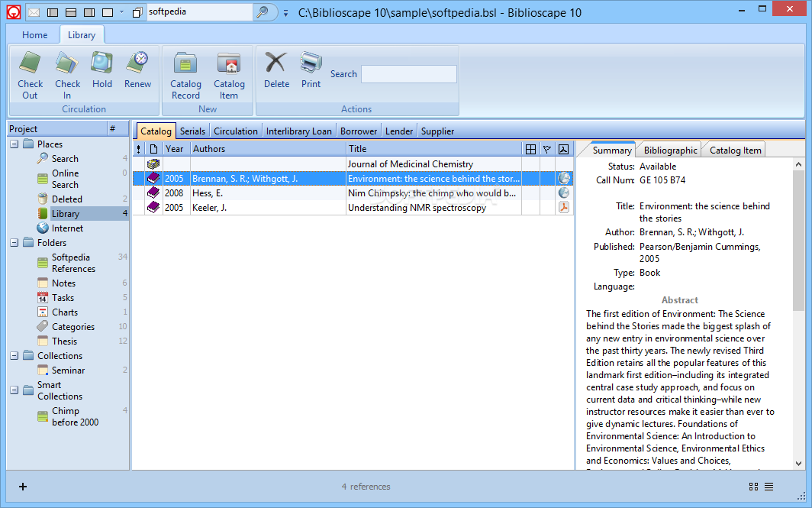Viewport: 812px width, 508px height.
Task: Open the Supplier tab
Action: [437, 131]
